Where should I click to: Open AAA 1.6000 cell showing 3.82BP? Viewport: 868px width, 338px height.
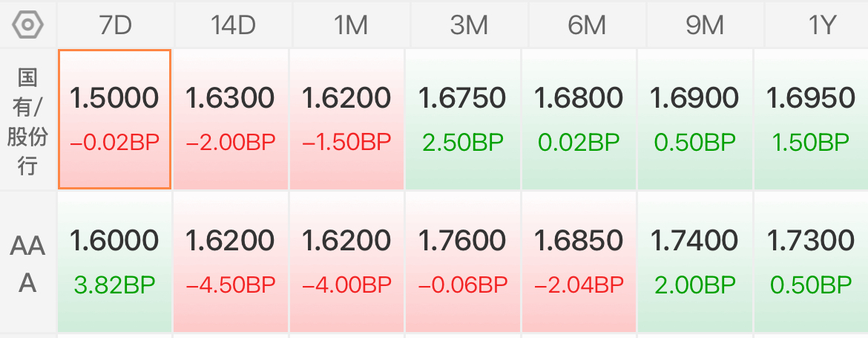click(x=114, y=261)
